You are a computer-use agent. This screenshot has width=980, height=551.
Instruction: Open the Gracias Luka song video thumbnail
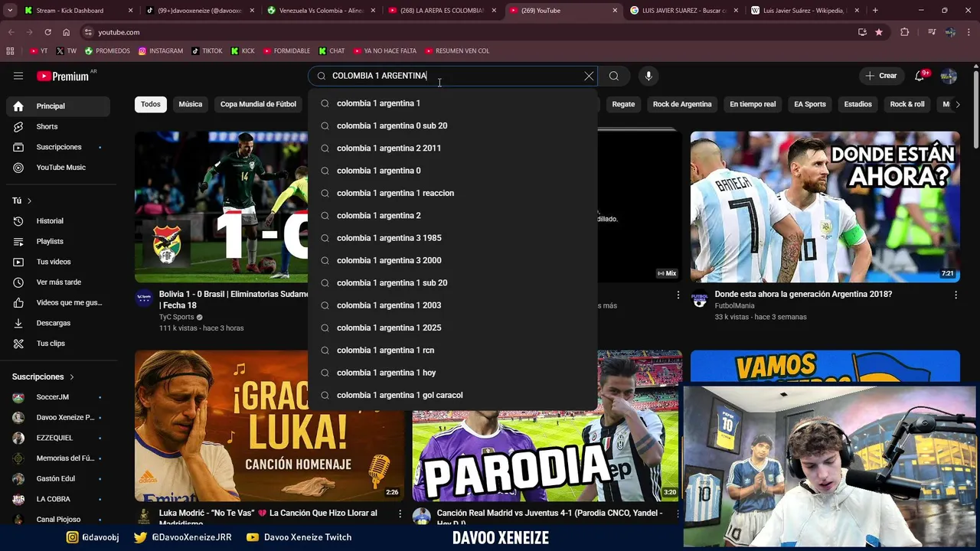[269, 425]
